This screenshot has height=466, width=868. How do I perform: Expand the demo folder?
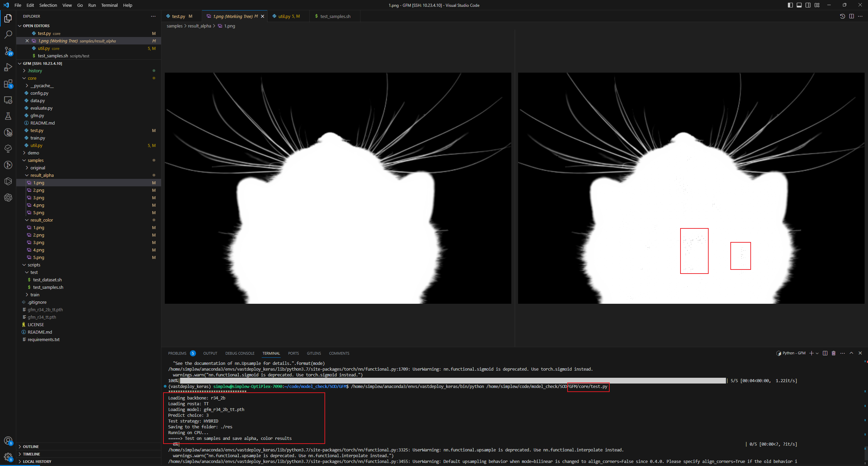(33, 153)
